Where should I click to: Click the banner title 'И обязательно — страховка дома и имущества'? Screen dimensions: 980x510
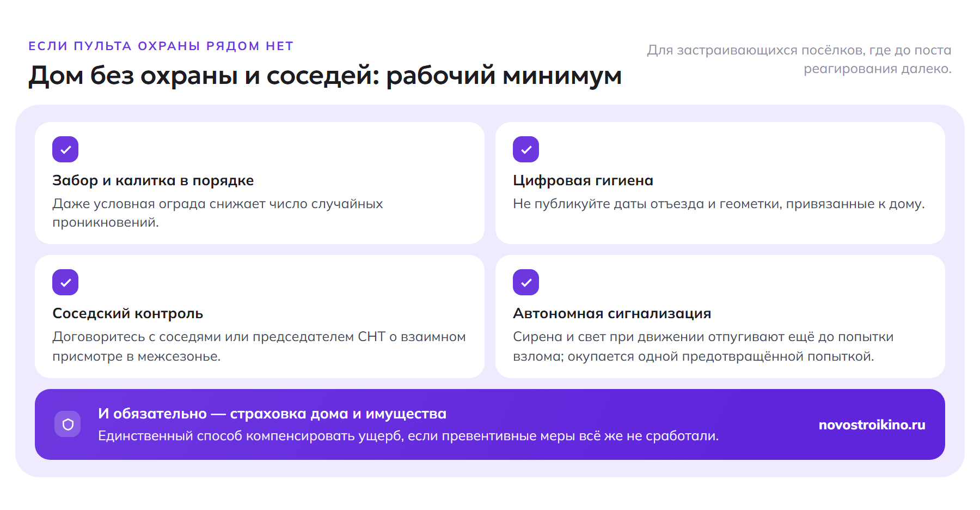[272, 414]
